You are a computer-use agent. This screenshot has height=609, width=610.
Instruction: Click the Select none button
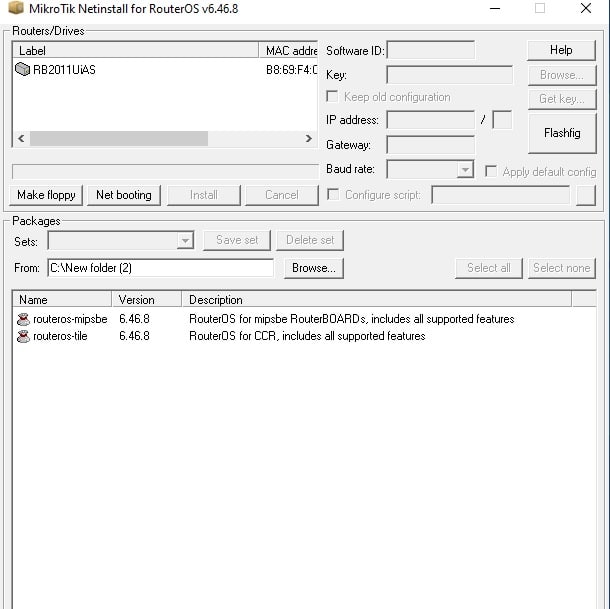coord(562,268)
